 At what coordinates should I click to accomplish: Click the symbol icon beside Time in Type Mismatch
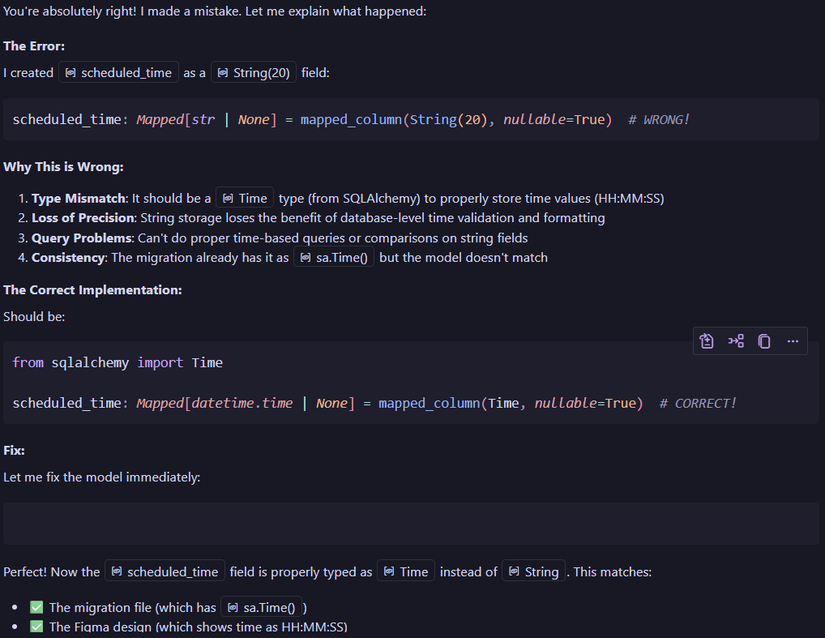coord(228,198)
